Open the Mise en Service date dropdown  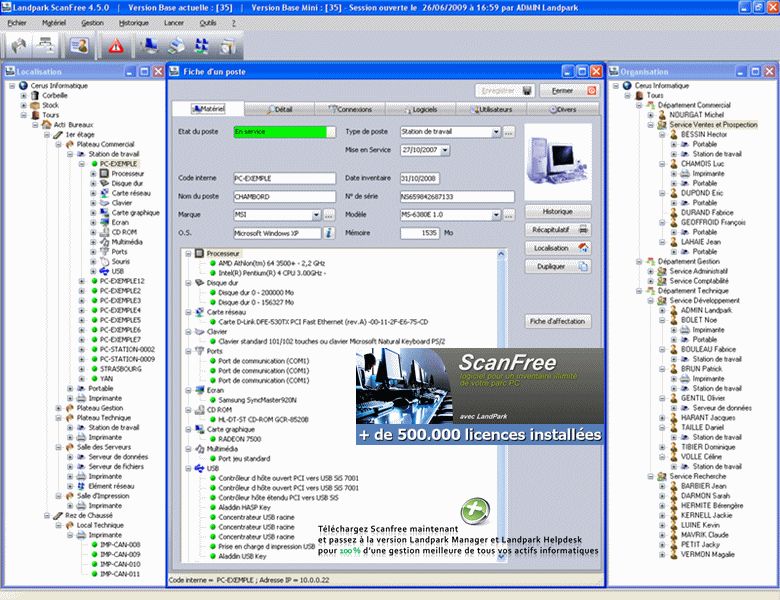click(x=445, y=150)
